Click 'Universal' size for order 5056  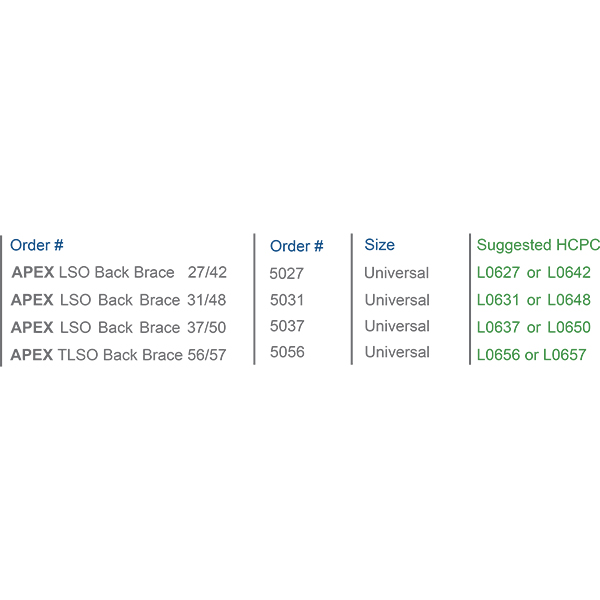point(397,352)
